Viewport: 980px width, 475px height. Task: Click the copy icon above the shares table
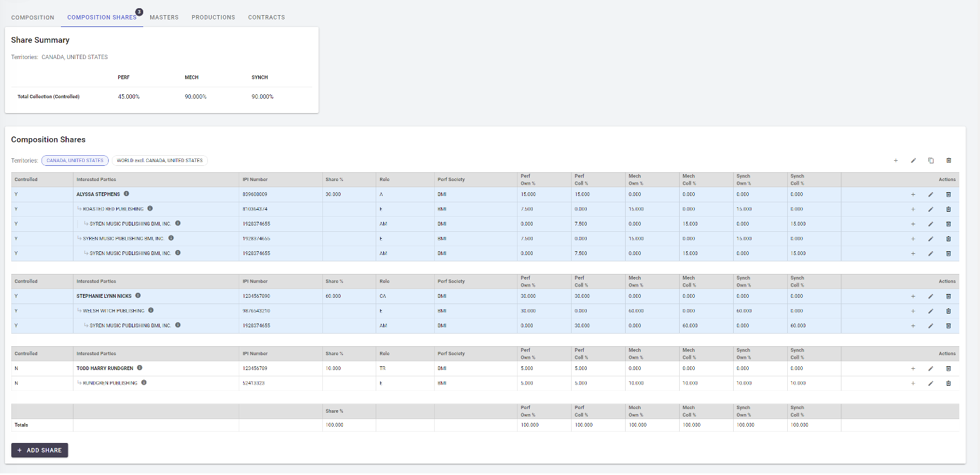point(931,161)
